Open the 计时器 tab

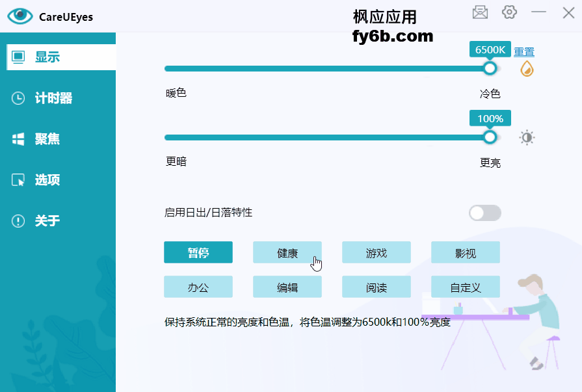(x=59, y=98)
